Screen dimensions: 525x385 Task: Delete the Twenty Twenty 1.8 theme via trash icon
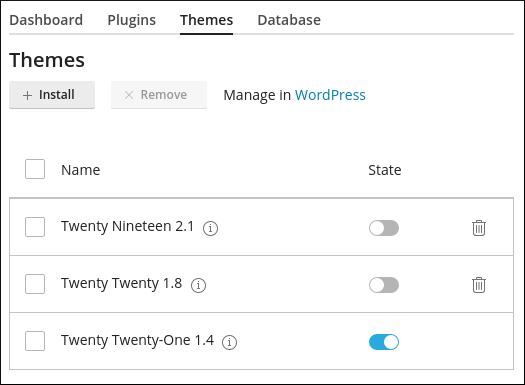[479, 285]
